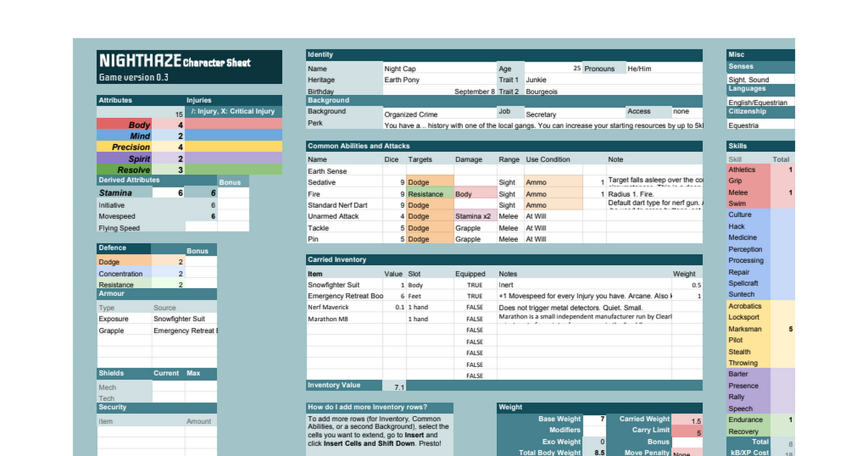Click the purple Spirit attribute cell

[124, 159]
